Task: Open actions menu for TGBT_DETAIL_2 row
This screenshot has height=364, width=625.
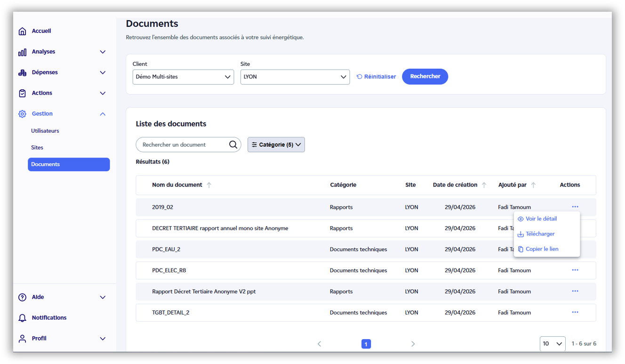Action: (x=575, y=312)
